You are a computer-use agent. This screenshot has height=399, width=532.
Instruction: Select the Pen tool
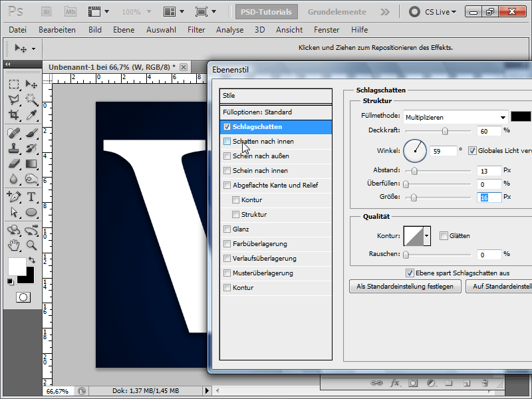tap(13, 196)
